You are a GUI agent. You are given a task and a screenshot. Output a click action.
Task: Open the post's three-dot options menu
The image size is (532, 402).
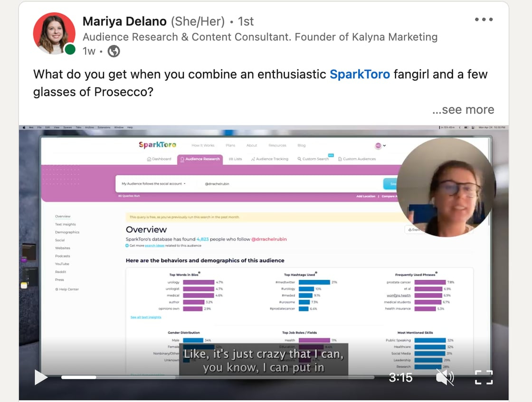(x=484, y=19)
